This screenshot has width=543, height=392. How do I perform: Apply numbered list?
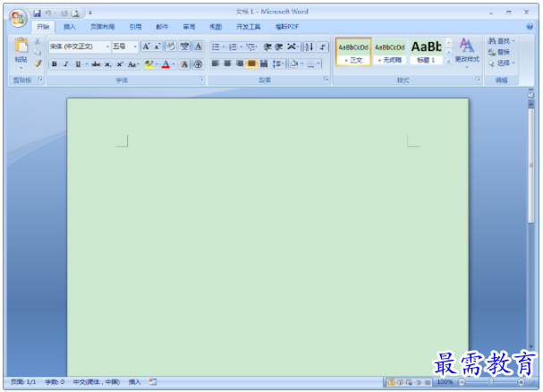(x=233, y=47)
